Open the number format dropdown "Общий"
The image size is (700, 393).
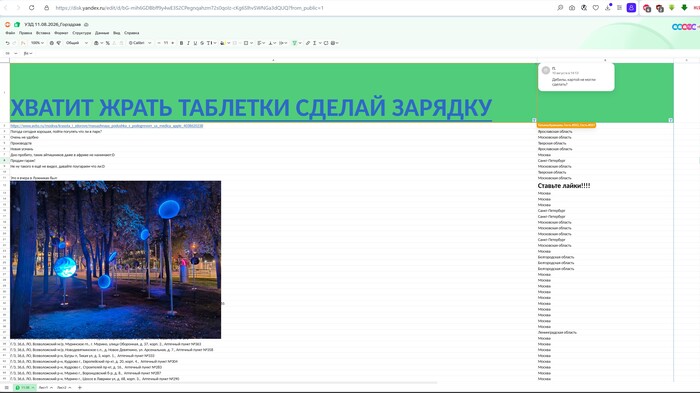[x=76, y=43]
